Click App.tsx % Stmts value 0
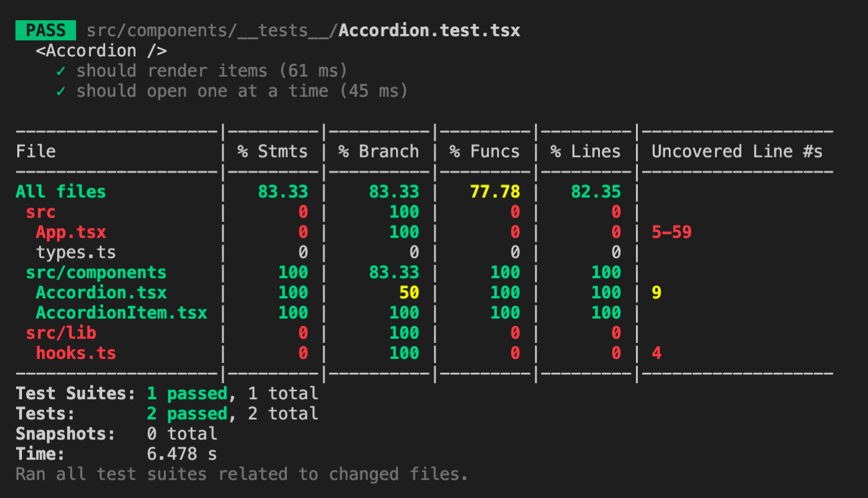The image size is (868, 498). [303, 232]
